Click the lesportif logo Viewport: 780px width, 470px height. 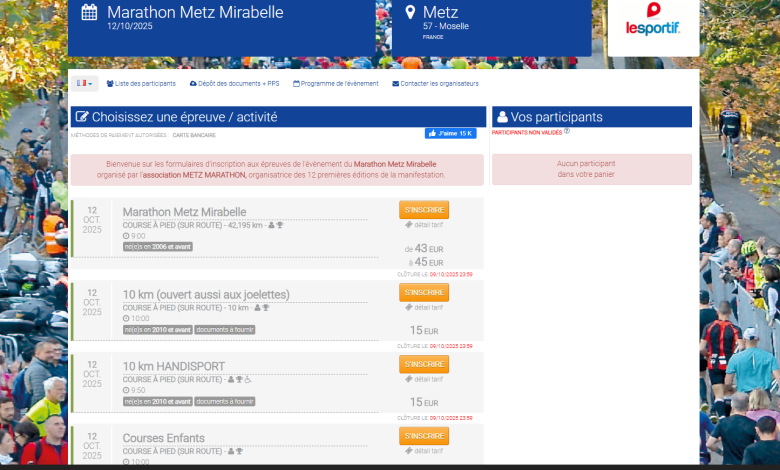(653, 20)
